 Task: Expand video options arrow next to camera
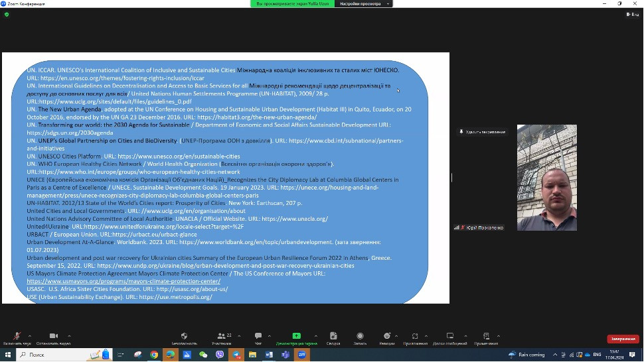69,336
